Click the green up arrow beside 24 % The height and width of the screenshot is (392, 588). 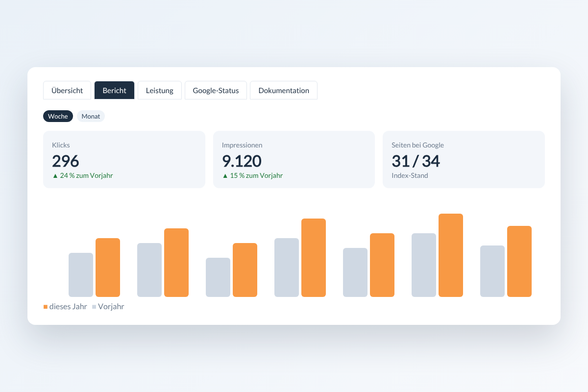(55, 175)
